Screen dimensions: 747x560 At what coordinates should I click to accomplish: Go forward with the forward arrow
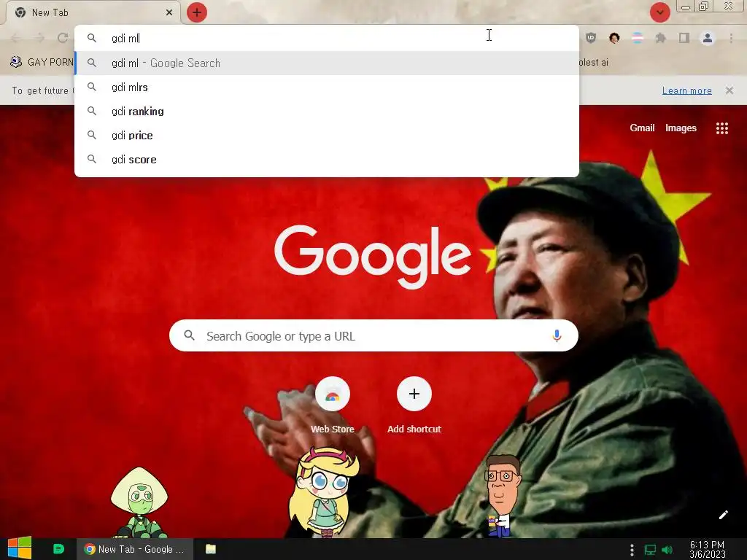[x=39, y=38]
